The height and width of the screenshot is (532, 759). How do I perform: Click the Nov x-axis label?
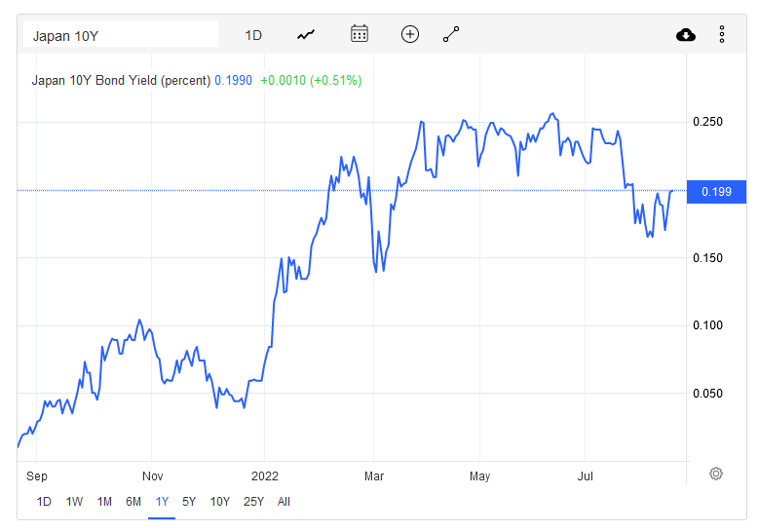coord(152,476)
